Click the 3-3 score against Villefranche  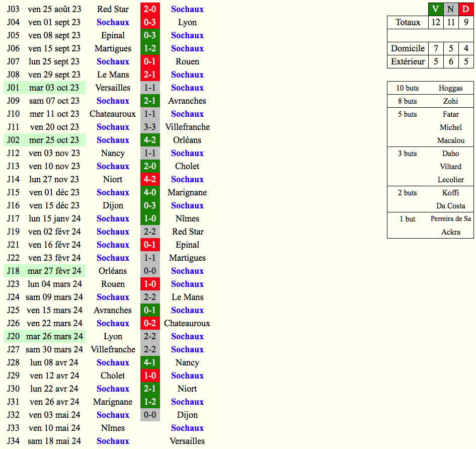tap(150, 127)
